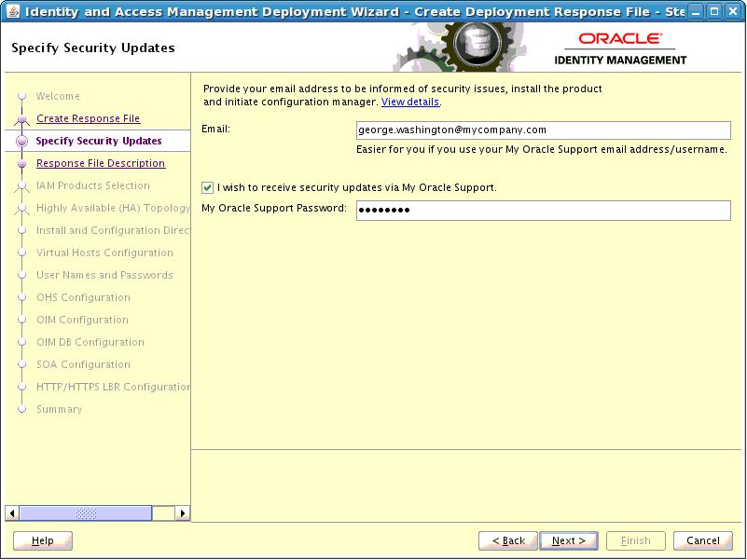Screen dimensions: 747x560
Task: Click the Summary step bullet marker
Action: pyautogui.click(x=21, y=409)
